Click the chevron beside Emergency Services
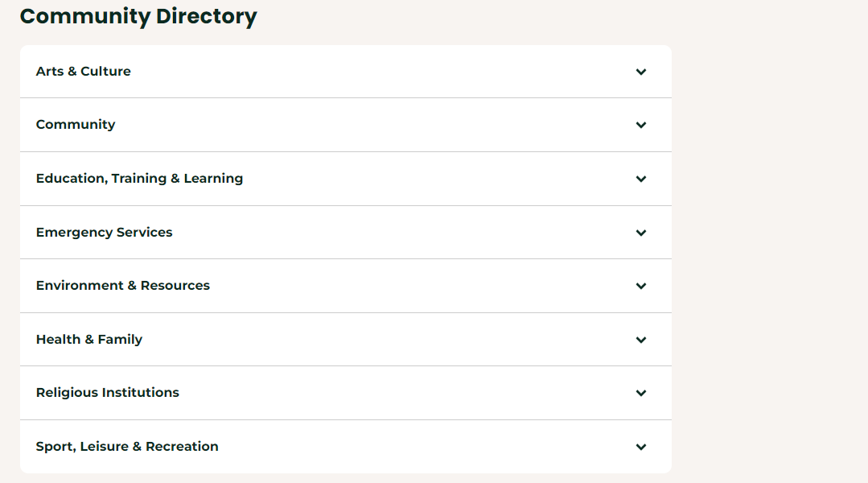868x483 pixels. 641,232
